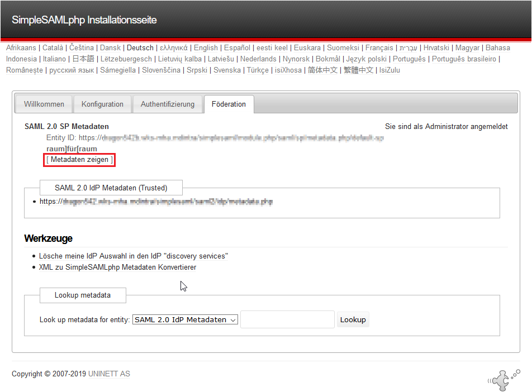Switch language to Türkçe
This screenshot has height=392, width=532.
258,70
